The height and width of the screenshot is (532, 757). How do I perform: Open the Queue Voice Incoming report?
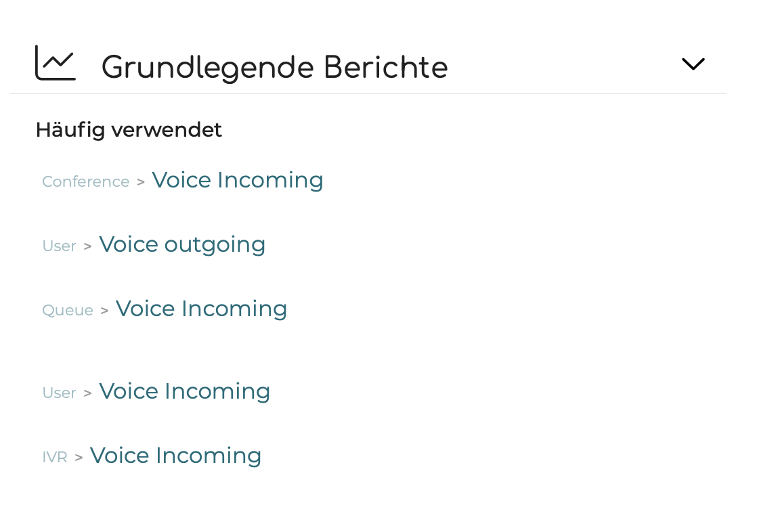click(x=201, y=309)
